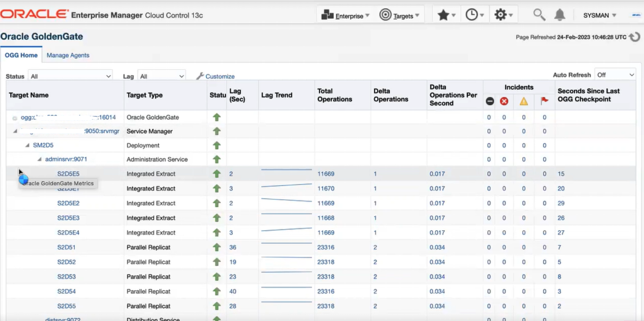Image resolution: width=644 pixels, height=321 pixels.
Task: Open the Auto Refresh dropdown
Action: (615, 75)
